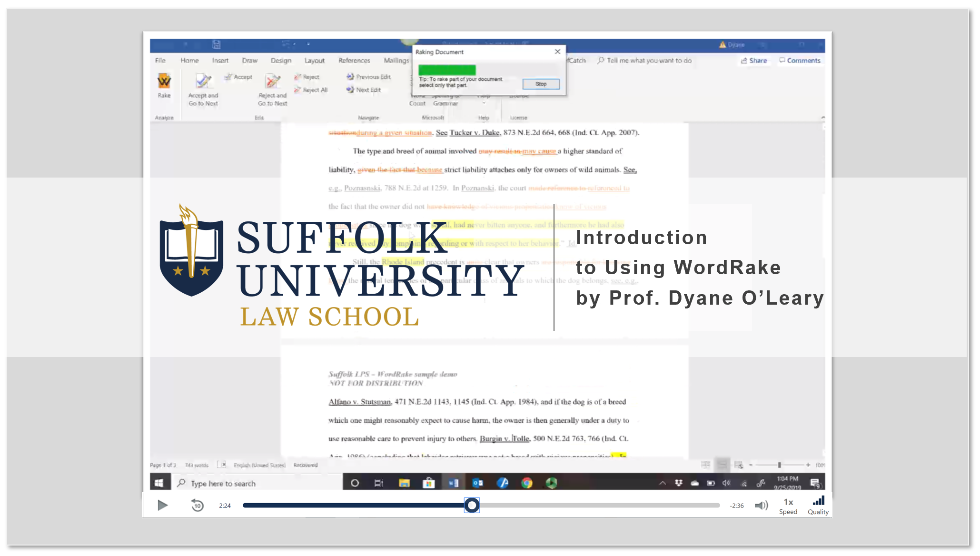980x556 pixels.
Task: Click the Tell me what you want to do box
Action: (x=645, y=60)
